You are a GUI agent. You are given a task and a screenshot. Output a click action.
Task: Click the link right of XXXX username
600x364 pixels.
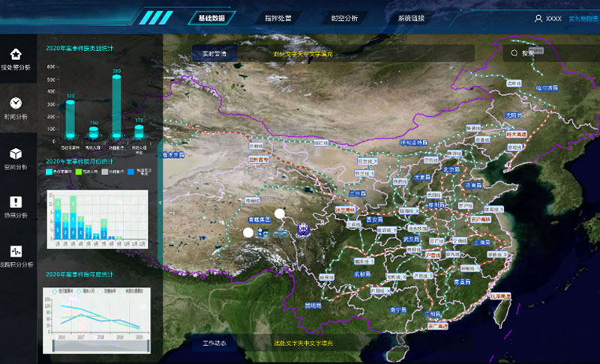(583, 18)
